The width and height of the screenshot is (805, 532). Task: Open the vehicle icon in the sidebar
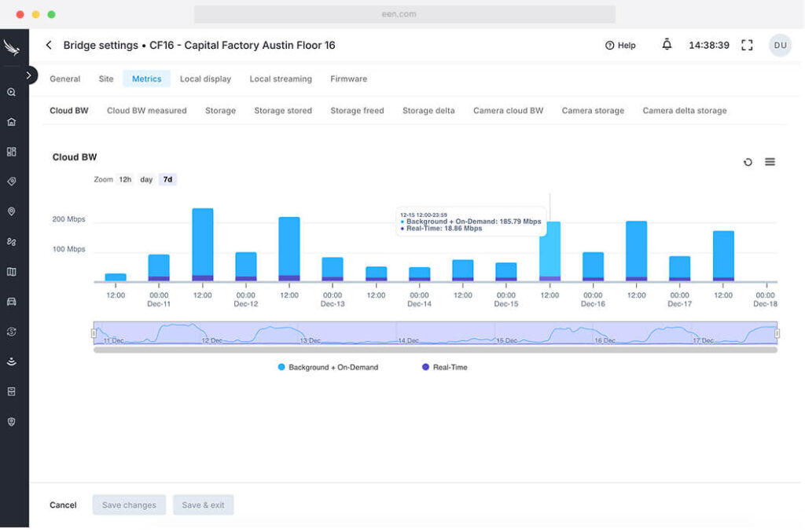coord(11,302)
